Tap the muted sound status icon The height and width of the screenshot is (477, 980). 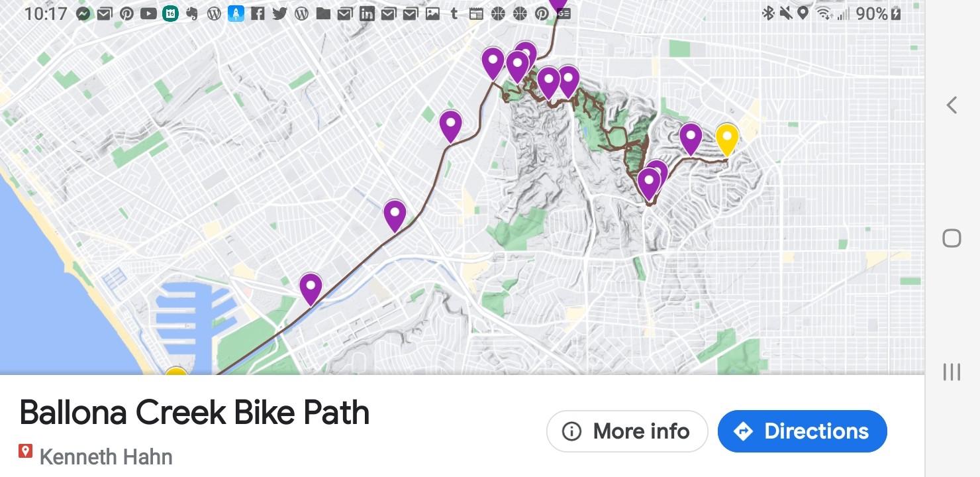pyautogui.click(x=785, y=13)
